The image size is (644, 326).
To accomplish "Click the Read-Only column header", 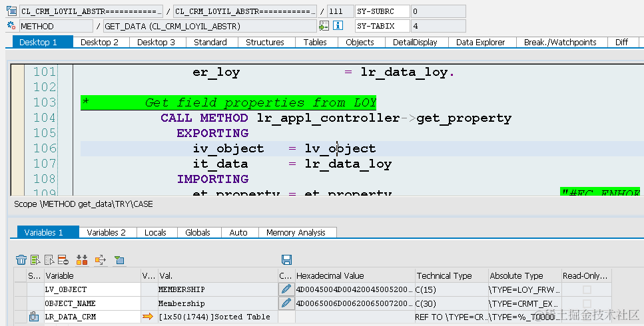I will [x=586, y=275].
